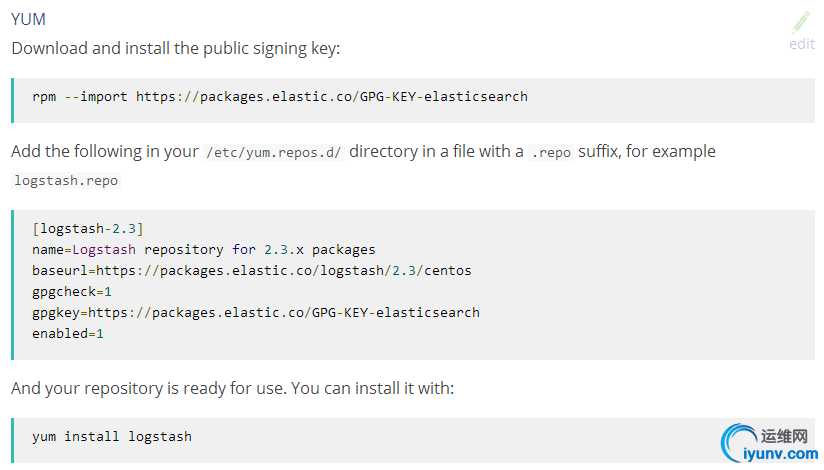Click the "edit" link under the pencil
824x470 pixels.
[x=802, y=44]
